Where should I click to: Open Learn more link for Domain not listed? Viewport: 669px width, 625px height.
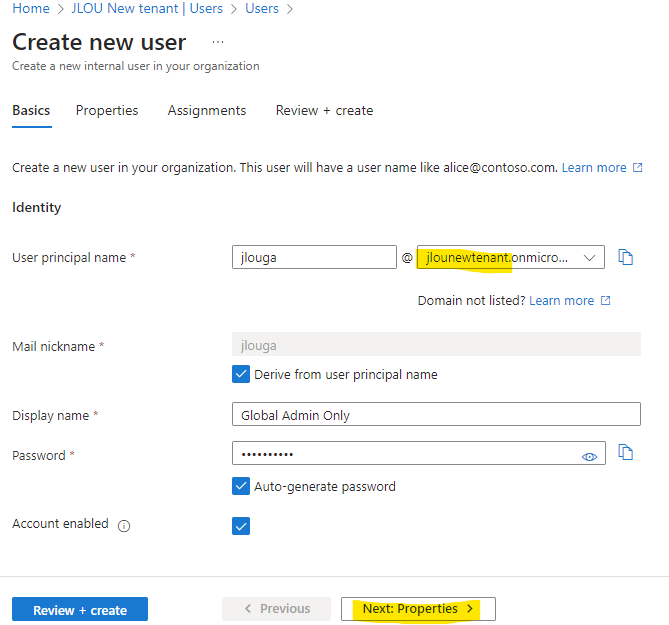tap(561, 301)
